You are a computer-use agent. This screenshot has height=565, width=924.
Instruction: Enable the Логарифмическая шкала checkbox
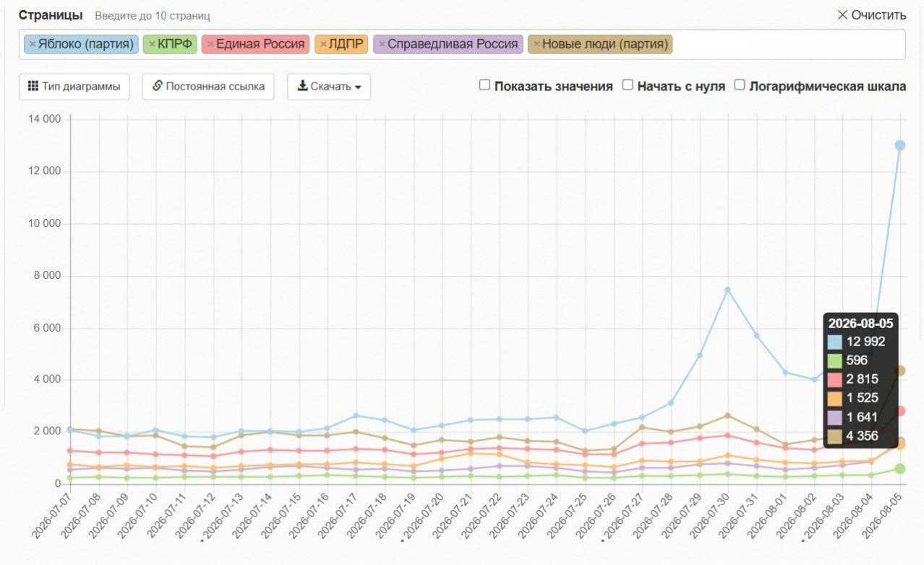tap(740, 85)
